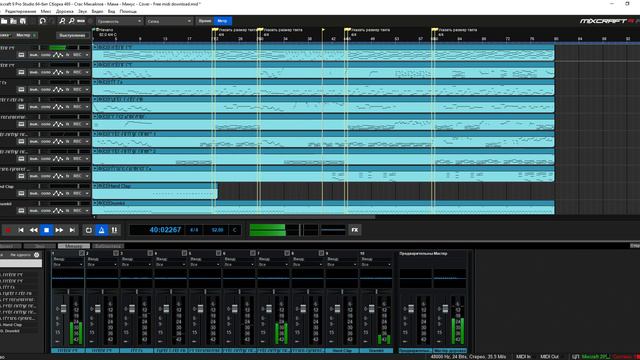
Task: Open the Редактирование menu
Action: tap(19, 11)
